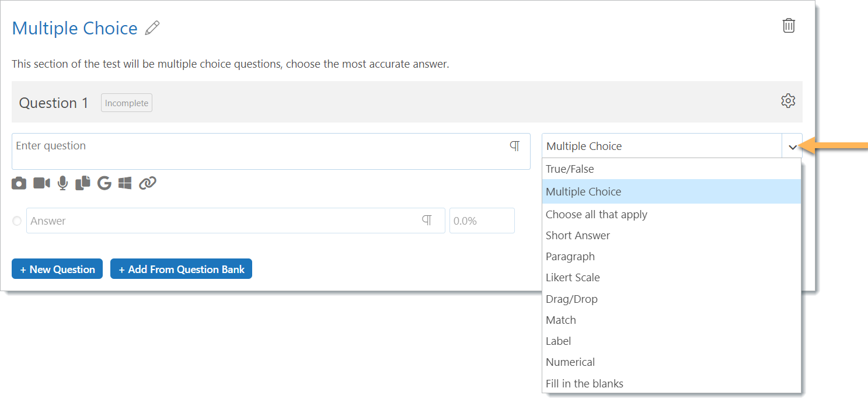This screenshot has width=868, height=402.
Task: Add video with the camcorder icon
Action: 41,183
